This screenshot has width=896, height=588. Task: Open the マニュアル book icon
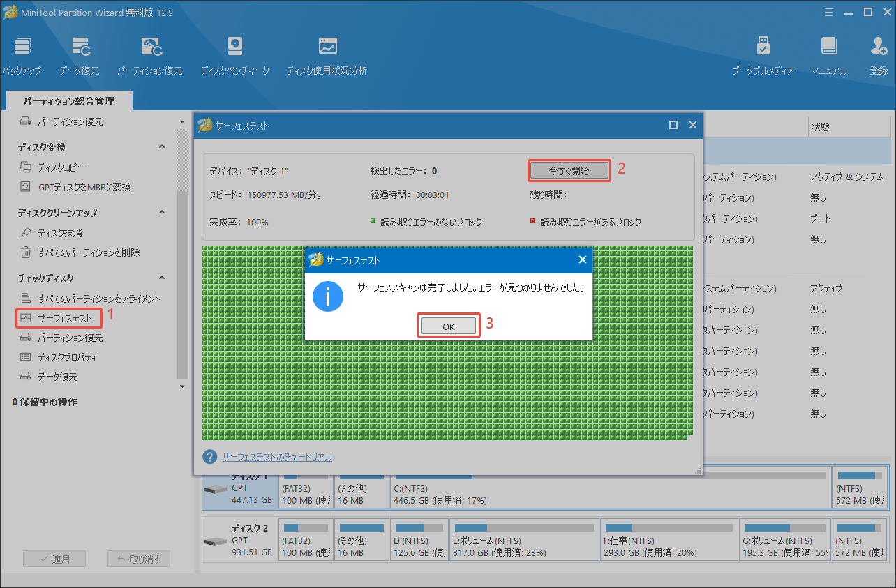click(x=829, y=56)
